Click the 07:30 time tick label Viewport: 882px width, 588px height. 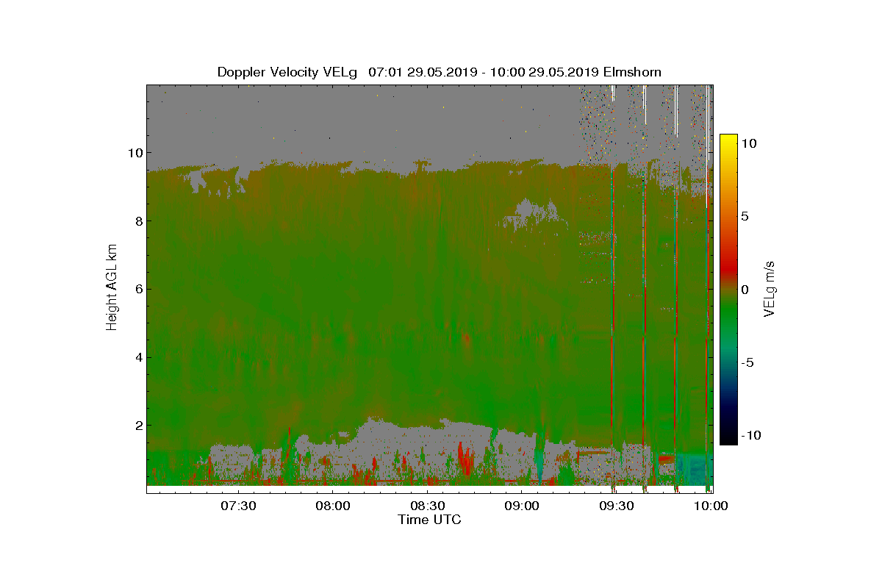[x=238, y=506]
